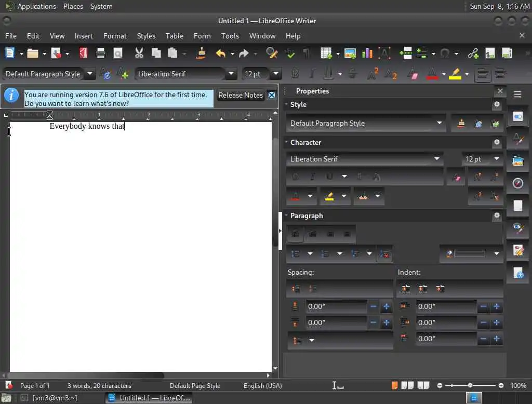Viewport: 532px width, 404px height.
Task: Click the yellow highlighting color swatch
Action: [455, 74]
